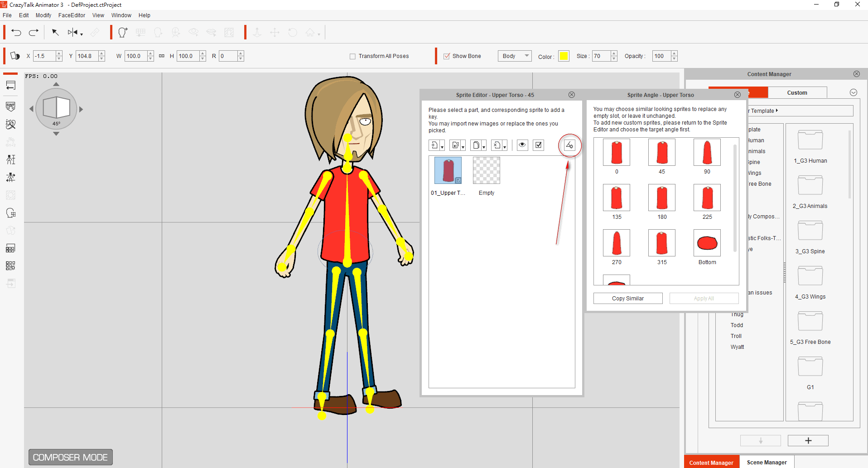The image size is (868, 468).
Task: Click the 45° view angle cube
Action: pyautogui.click(x=56, y=109)
